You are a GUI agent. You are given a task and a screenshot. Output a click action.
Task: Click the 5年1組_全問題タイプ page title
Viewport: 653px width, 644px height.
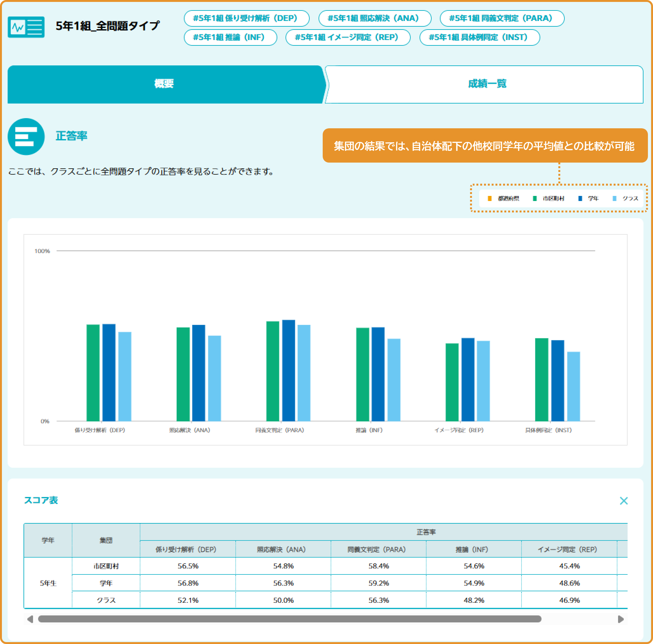[107, 26]
